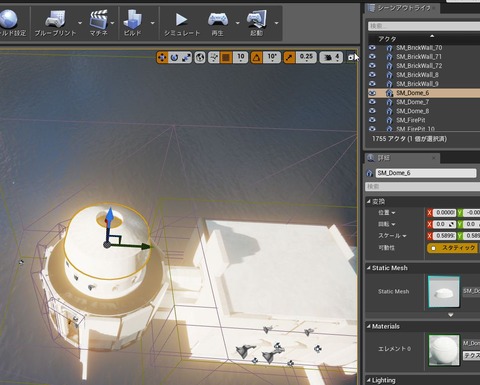Select the translate gizmo tool

162,58
